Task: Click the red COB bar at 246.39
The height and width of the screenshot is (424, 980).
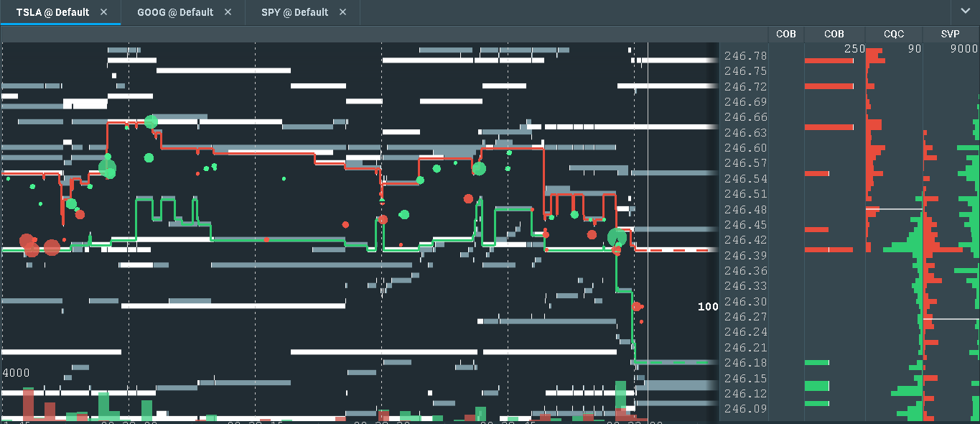Action: (x=829, y=250)
